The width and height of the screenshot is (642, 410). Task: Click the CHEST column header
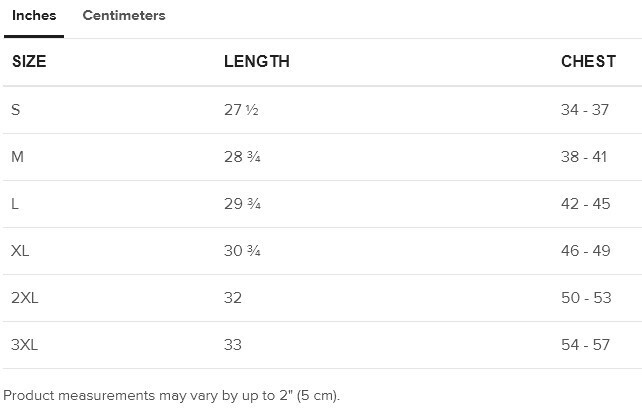tap(588, 62)
